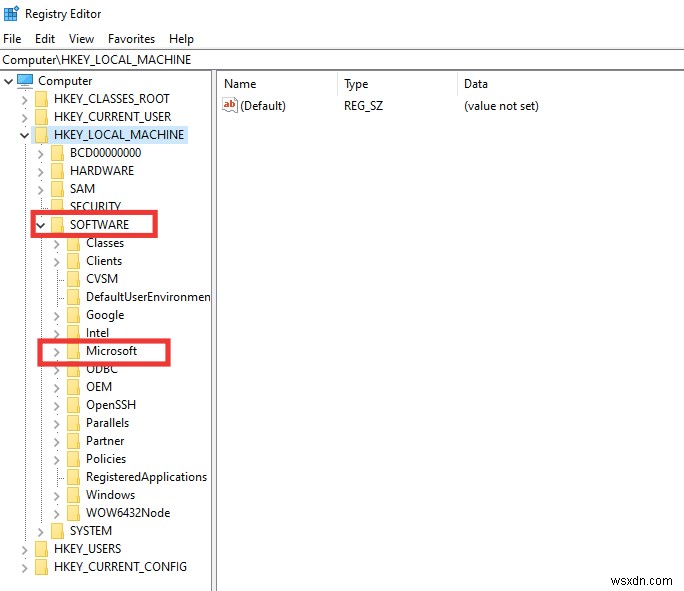Collapse the Computer root node
684x591 pixels.
[8, 81]
